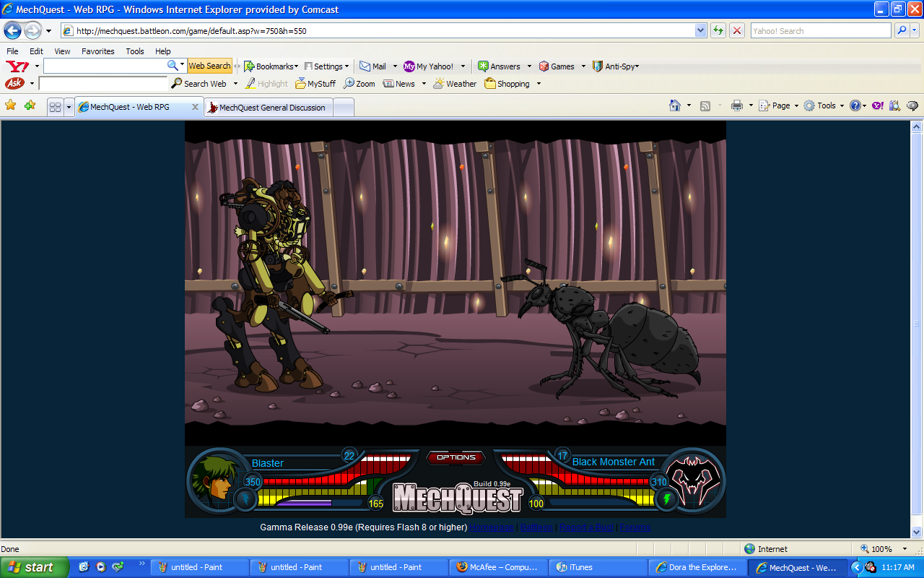Click in the Yahoo! Search input box

pos(820,31)
